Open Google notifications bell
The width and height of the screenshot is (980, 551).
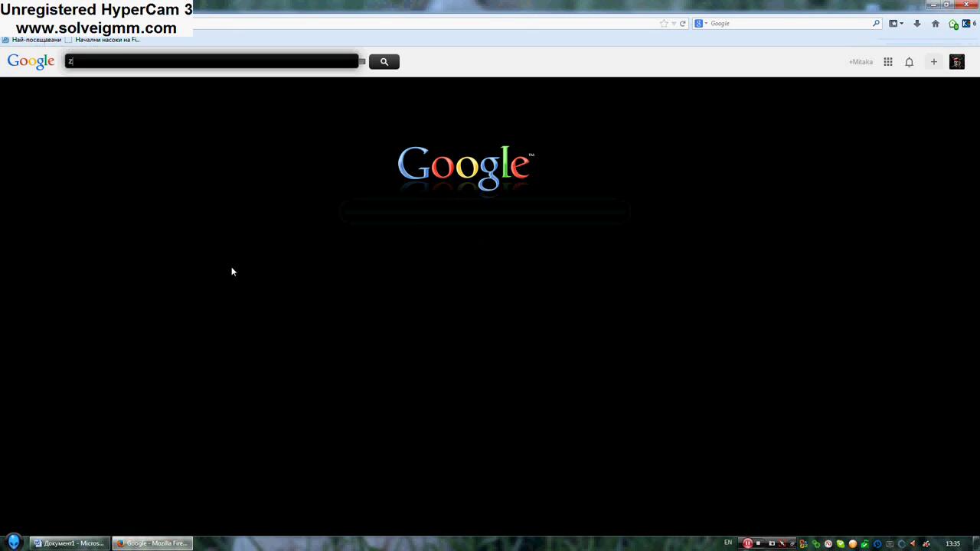(x=909, y=62)
